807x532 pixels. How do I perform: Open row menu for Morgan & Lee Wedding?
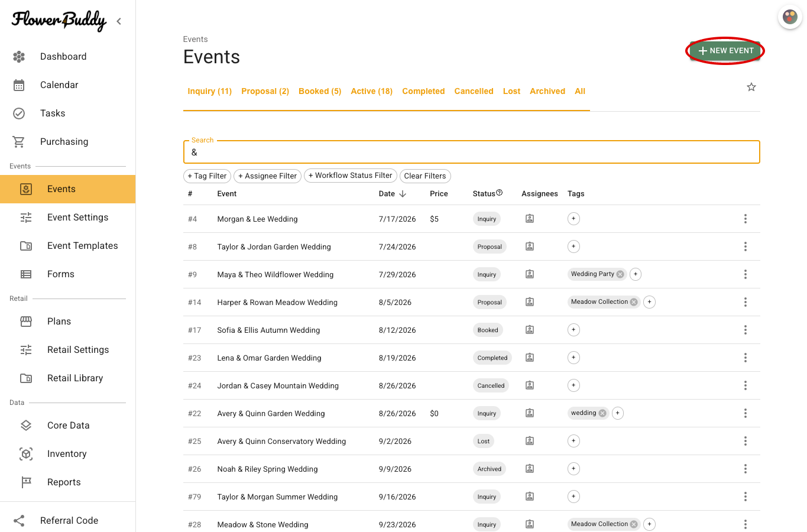(x=746, y=219)
